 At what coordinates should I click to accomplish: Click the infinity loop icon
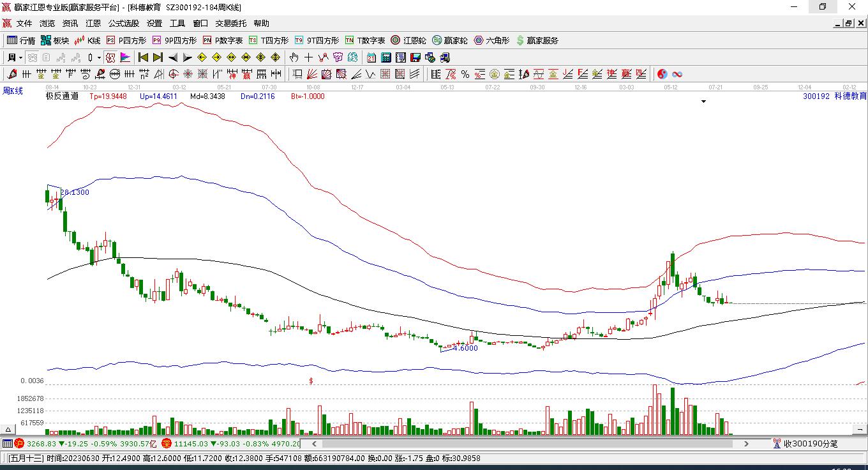(677, 74)
